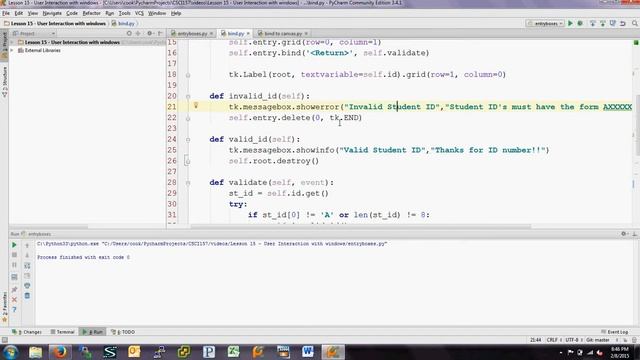Collapse validate function fold marker line 28
Screen dimensions: 640x360
tap(188, 183)
